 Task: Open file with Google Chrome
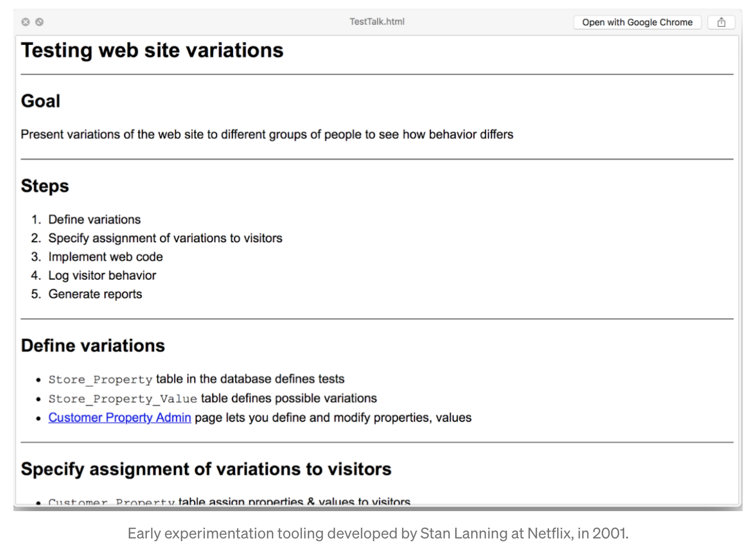(x=637, y=22)
